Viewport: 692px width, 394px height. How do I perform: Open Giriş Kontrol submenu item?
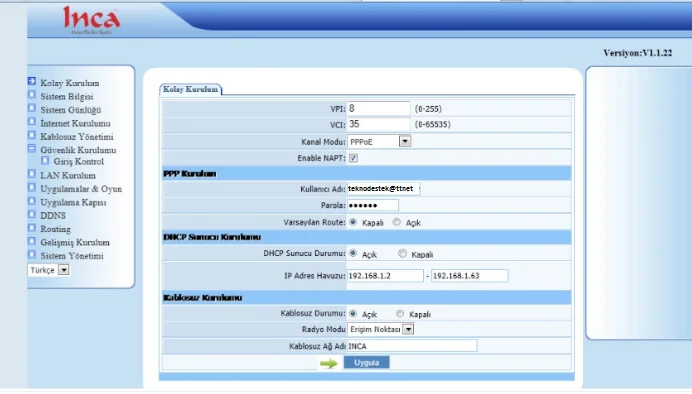(79, 161)
